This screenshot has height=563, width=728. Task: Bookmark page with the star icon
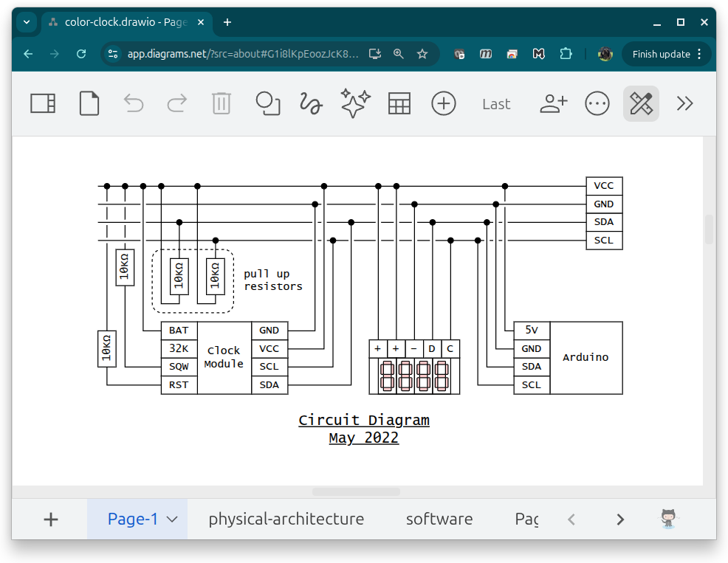(422, 55)
